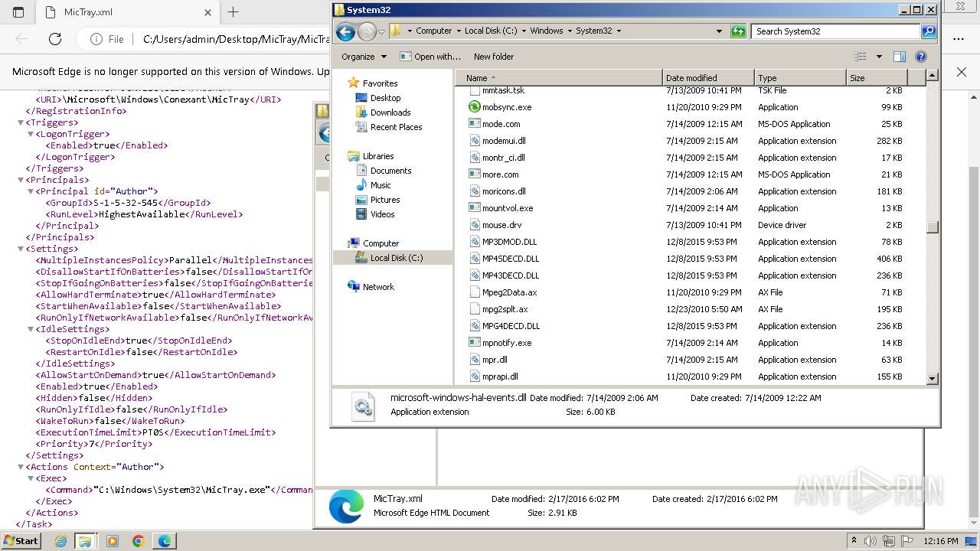The width and height of the screenshot is (980, 551).
Task: Show hidden system tray icons
Action: point(854,541)
